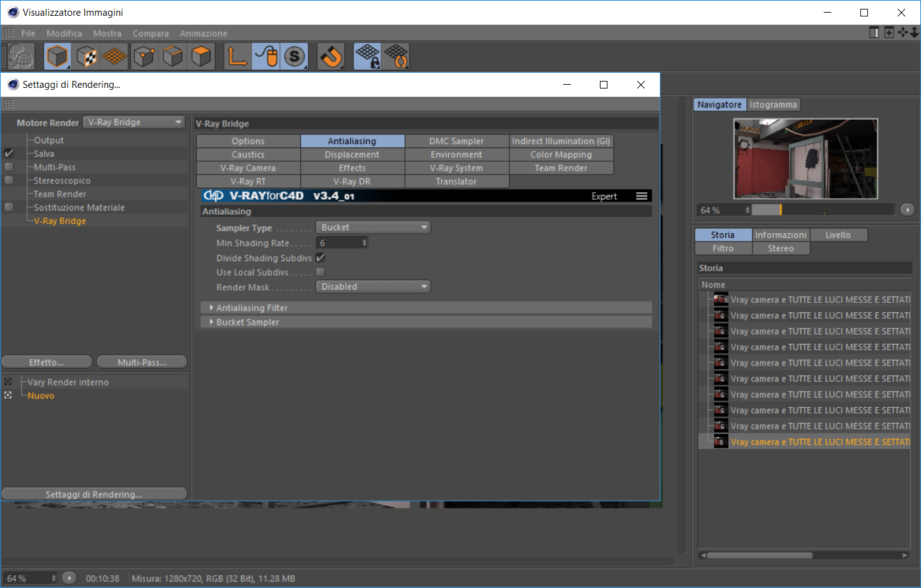This screenshot has width=921, height=588.
Task: Toggle the Tweak mouse mode icon
Action: [x=266, y=56]
